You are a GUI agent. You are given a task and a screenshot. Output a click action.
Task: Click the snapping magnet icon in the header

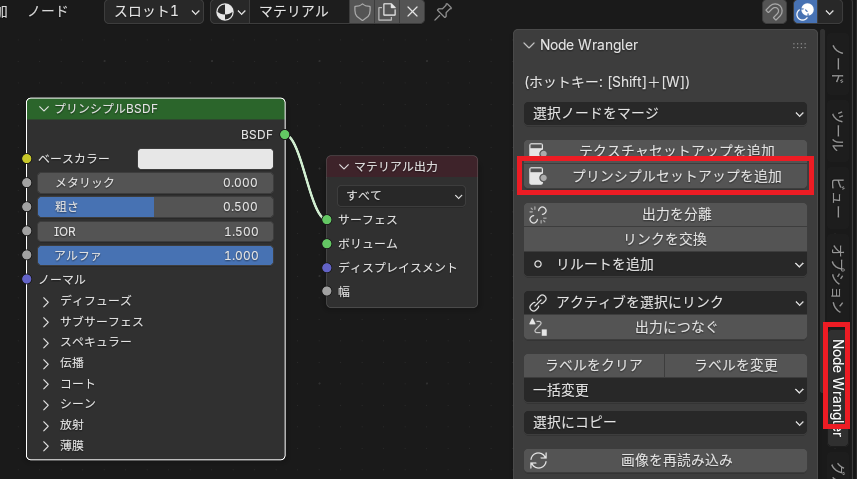(x=774, y=12)
